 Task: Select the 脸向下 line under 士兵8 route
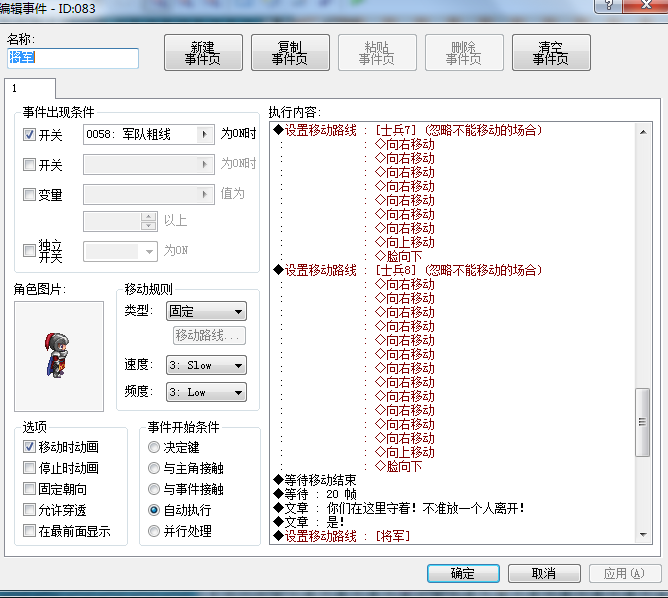click(399, 466)
